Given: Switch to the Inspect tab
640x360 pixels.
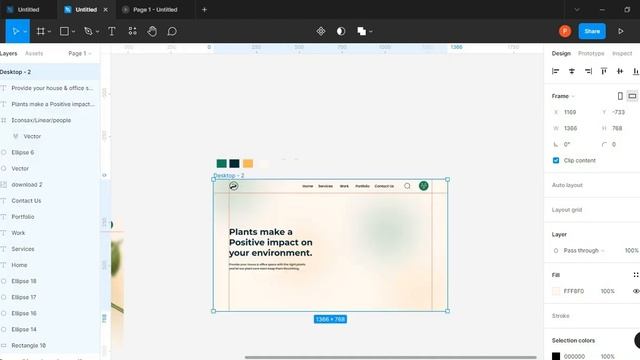Looking at the screenshot, I should click(x=622, y=53).
